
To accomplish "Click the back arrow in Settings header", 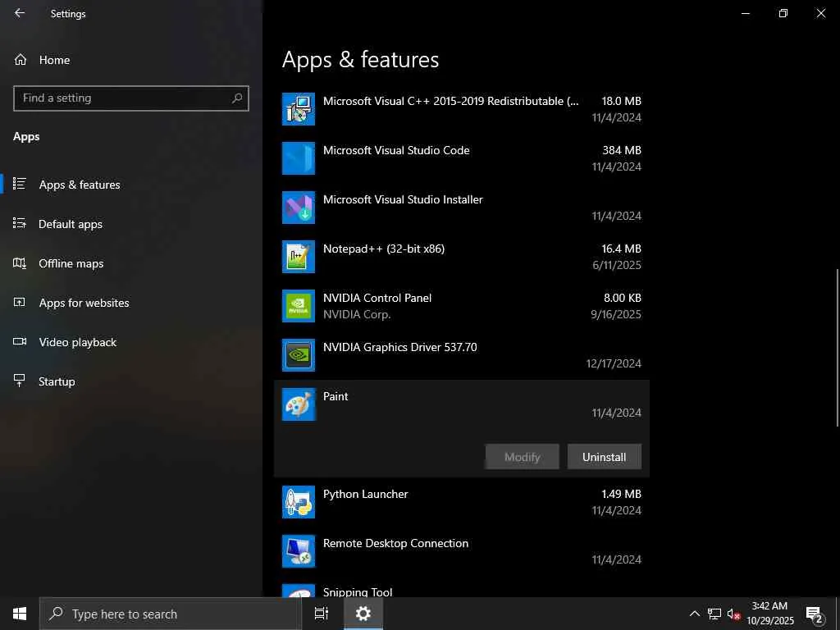I will 20,13.
